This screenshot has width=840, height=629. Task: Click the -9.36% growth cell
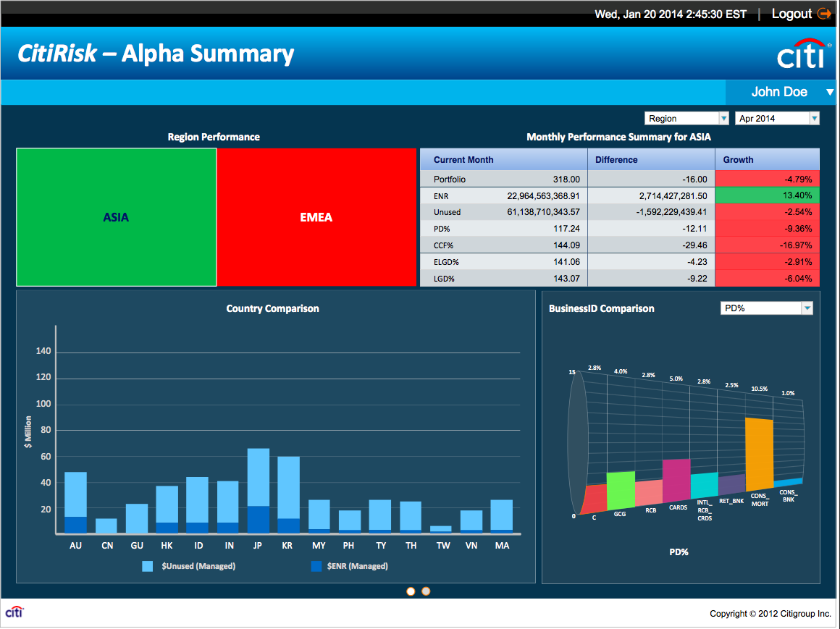tap(767, 229)
